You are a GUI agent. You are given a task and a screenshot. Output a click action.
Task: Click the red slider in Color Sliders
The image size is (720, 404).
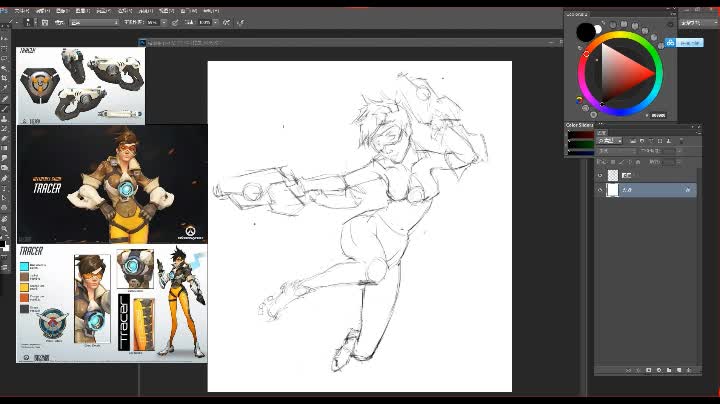[581, 134]
